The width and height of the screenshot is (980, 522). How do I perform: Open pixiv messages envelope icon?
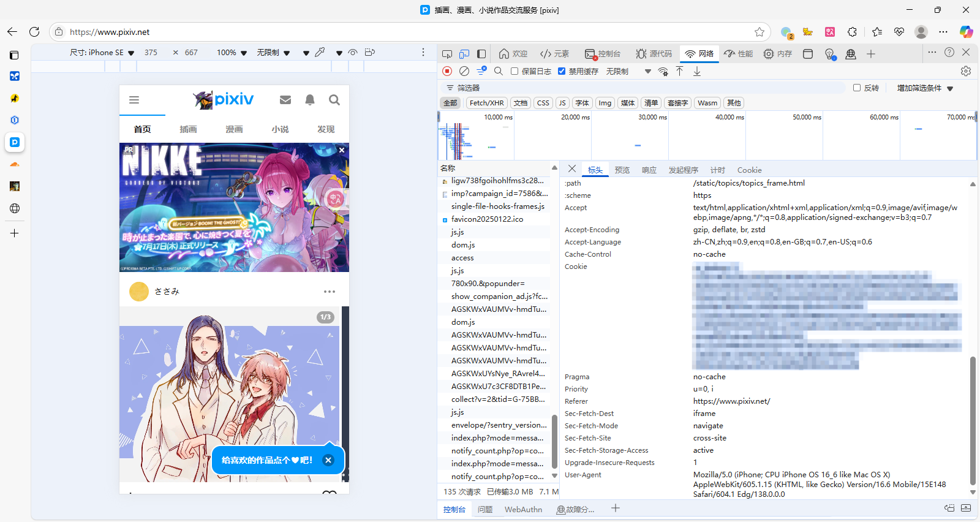tap(285, 100)
